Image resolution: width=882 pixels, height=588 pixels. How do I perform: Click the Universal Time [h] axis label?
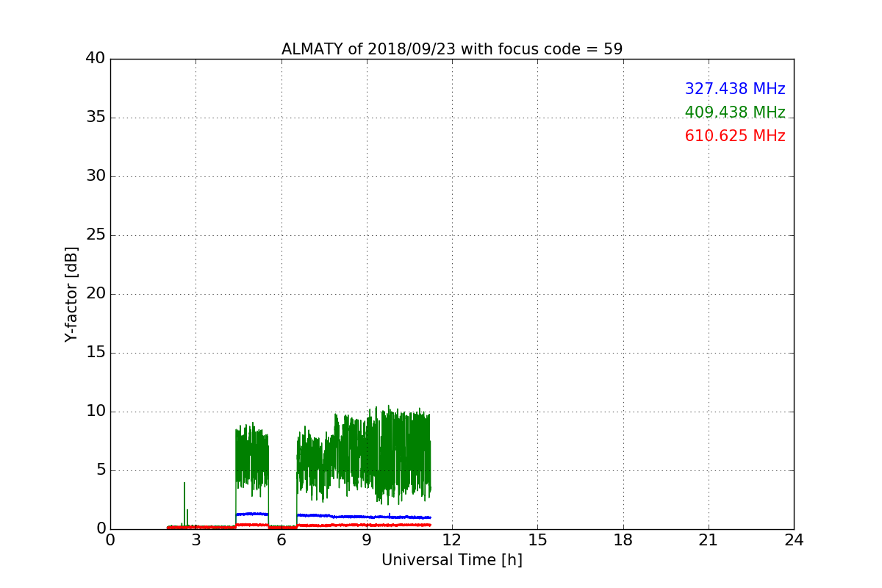452,560
